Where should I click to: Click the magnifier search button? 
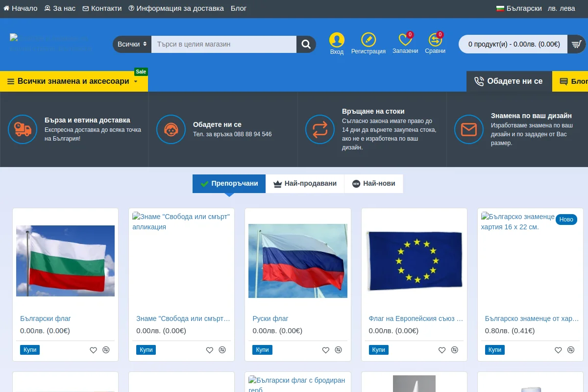pyautogui.click(x=306, y=44)
